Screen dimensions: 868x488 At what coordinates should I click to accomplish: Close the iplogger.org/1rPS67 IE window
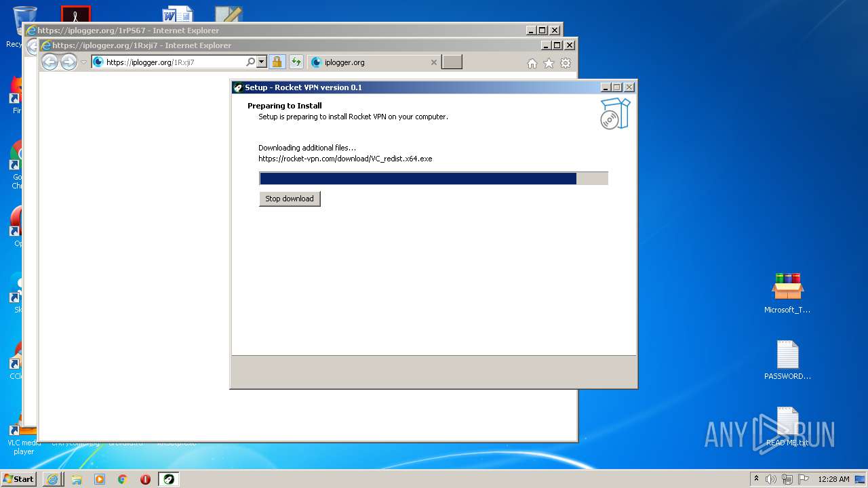point(555,30)
